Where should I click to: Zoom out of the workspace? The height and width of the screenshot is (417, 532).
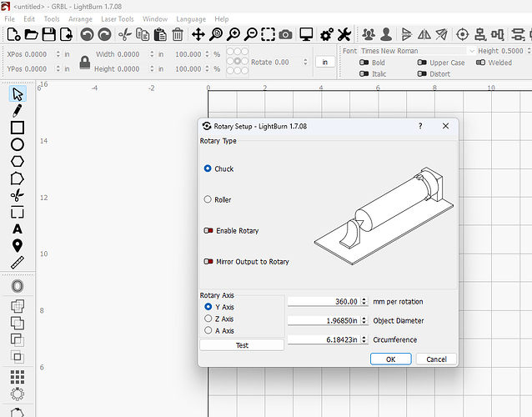coord(251,34)
